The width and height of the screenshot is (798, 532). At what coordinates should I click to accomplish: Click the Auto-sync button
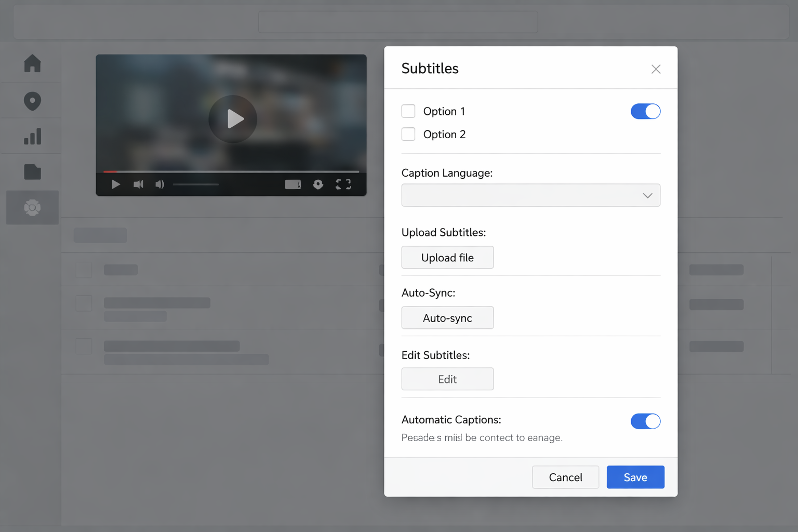click(x=447, y=318)
